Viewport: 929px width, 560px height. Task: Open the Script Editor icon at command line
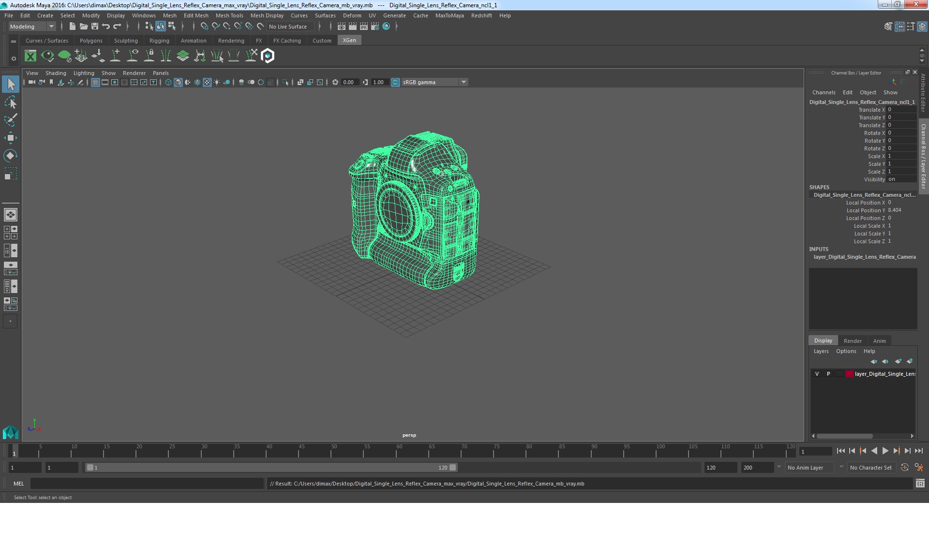(920, 483)
